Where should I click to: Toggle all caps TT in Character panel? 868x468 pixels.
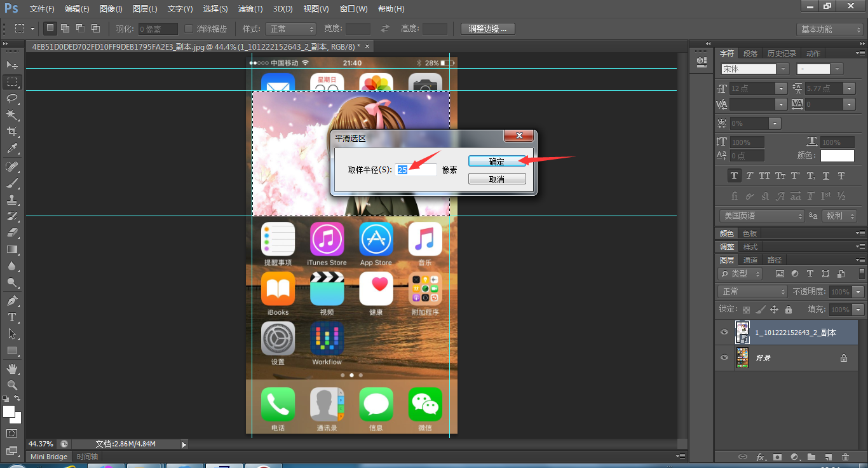(764, 175)
